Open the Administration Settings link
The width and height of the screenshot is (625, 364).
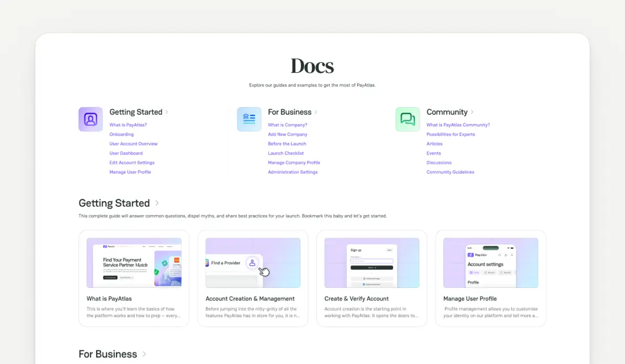coord(292,172)
